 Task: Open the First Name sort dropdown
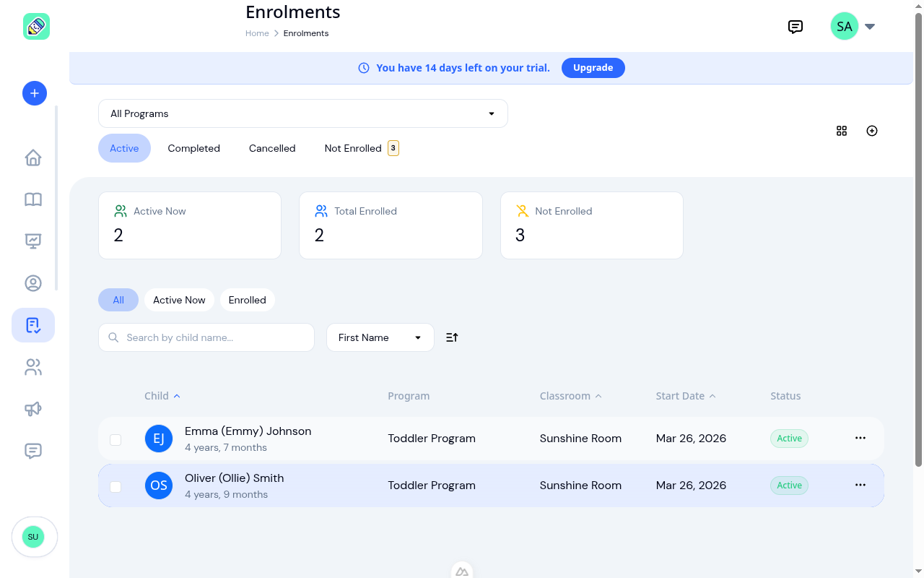pos(380,337)
